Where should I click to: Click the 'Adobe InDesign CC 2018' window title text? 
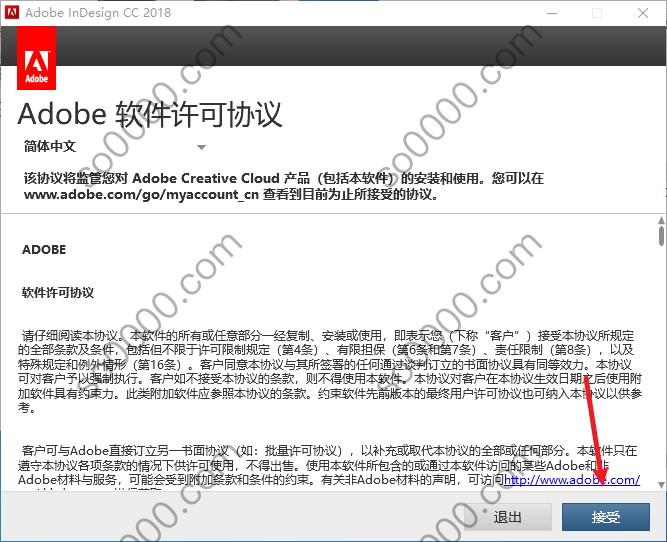tap(100, 13)
